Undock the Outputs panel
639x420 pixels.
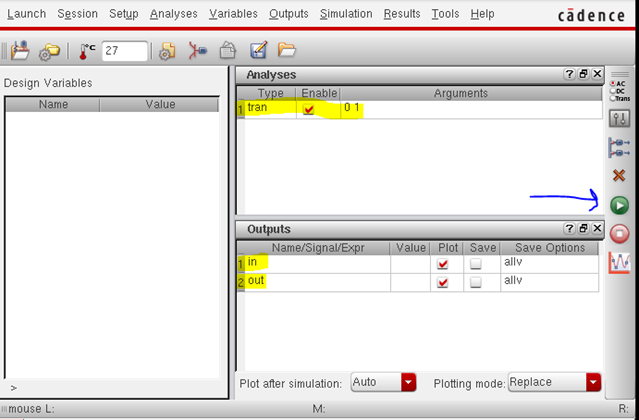pos(583,229)
